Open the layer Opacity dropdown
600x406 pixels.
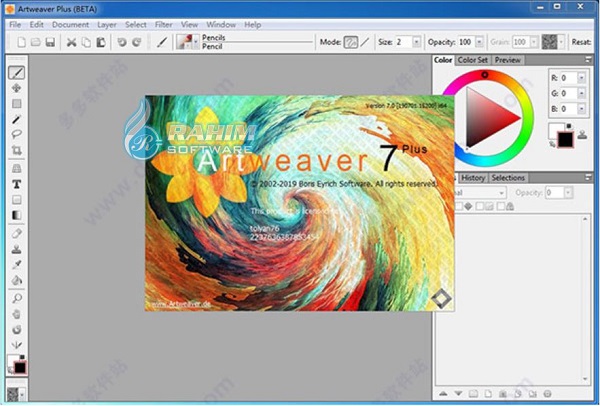tap(568, 192)
